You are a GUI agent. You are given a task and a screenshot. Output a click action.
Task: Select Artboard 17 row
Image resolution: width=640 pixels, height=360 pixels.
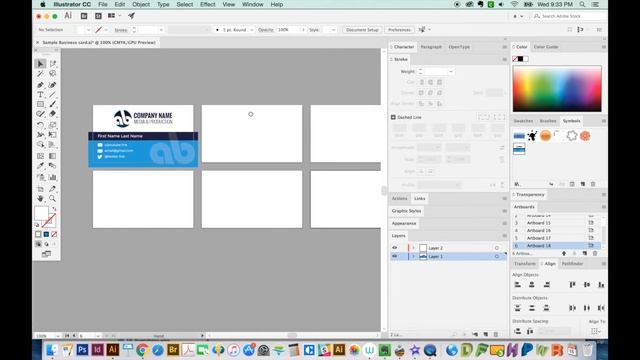point(556,238)
